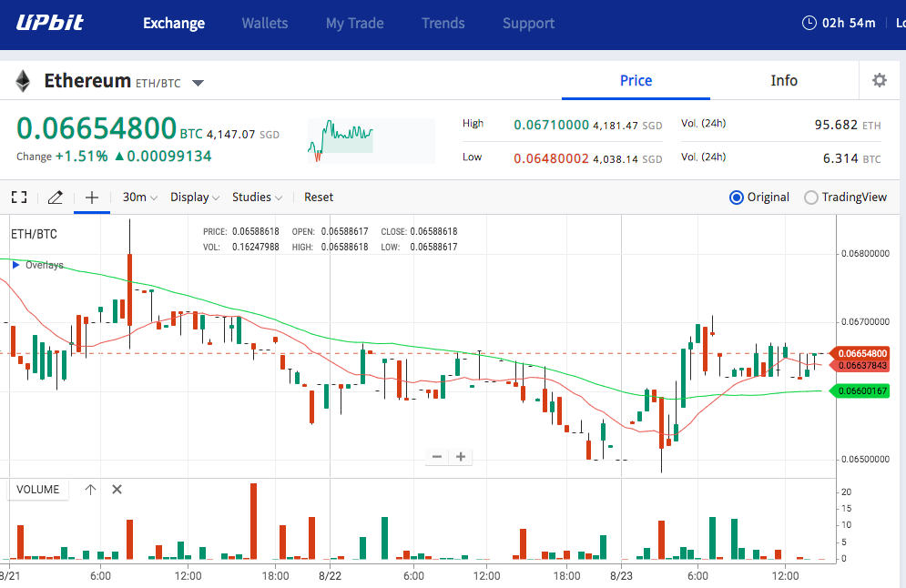The image size is (906, 588).
Task: Toggle fullscreen chart mode icon
Action: tap(19, 197)
